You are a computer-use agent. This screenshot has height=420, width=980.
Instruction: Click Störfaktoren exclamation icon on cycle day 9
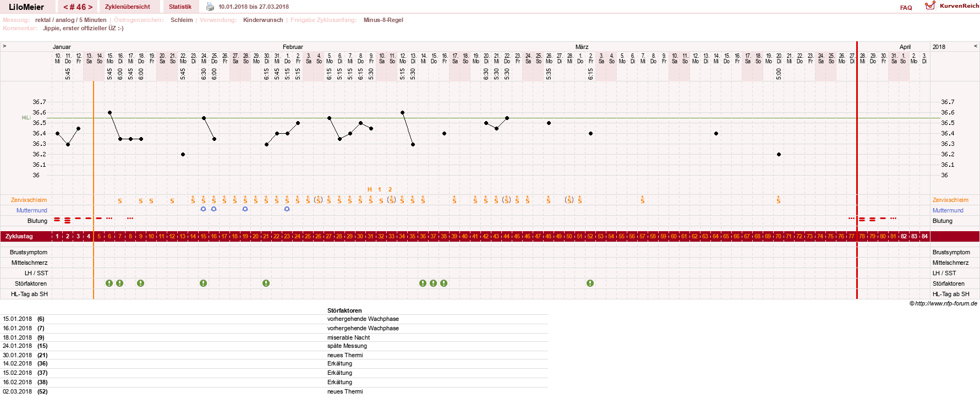141,283
